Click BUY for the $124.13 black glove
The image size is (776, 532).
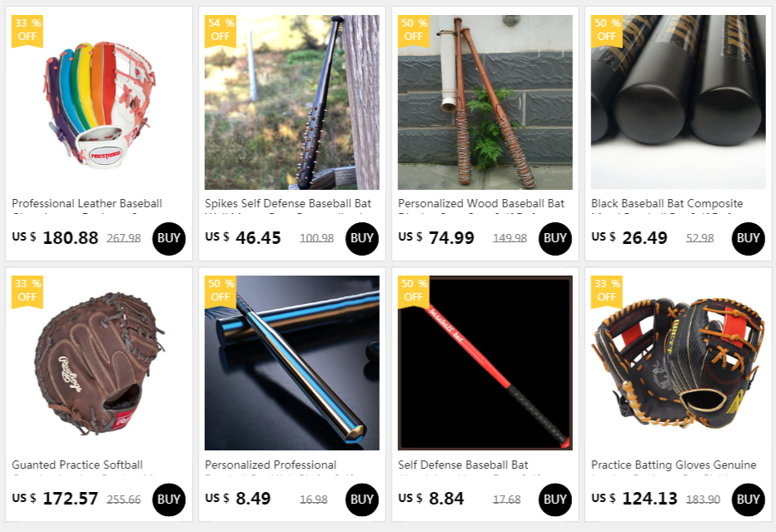click(748, 500)
